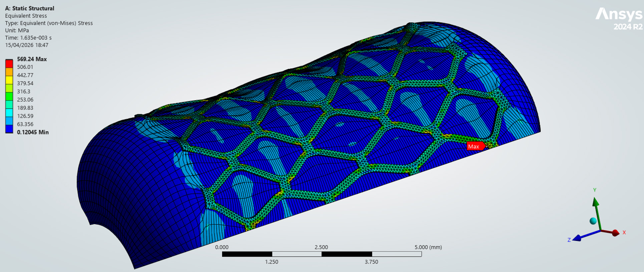
Task: Select the red Max probe tag
Action: 475,146
